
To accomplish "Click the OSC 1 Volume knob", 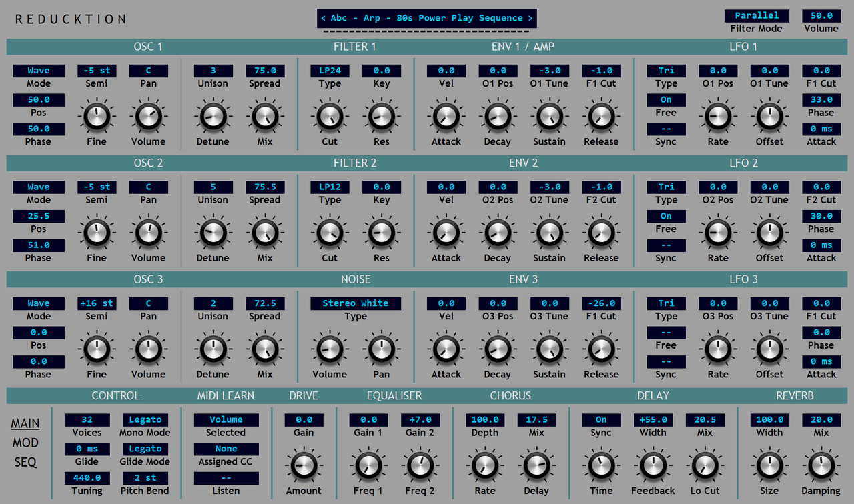I will (148, 117).
